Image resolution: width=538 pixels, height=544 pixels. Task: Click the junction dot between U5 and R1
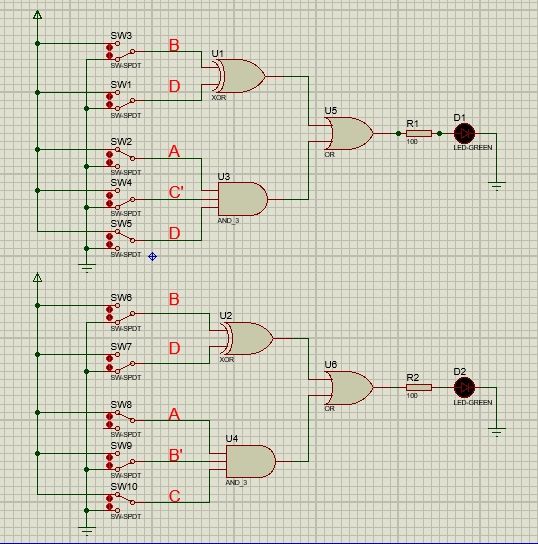click(x=398, y=133)
